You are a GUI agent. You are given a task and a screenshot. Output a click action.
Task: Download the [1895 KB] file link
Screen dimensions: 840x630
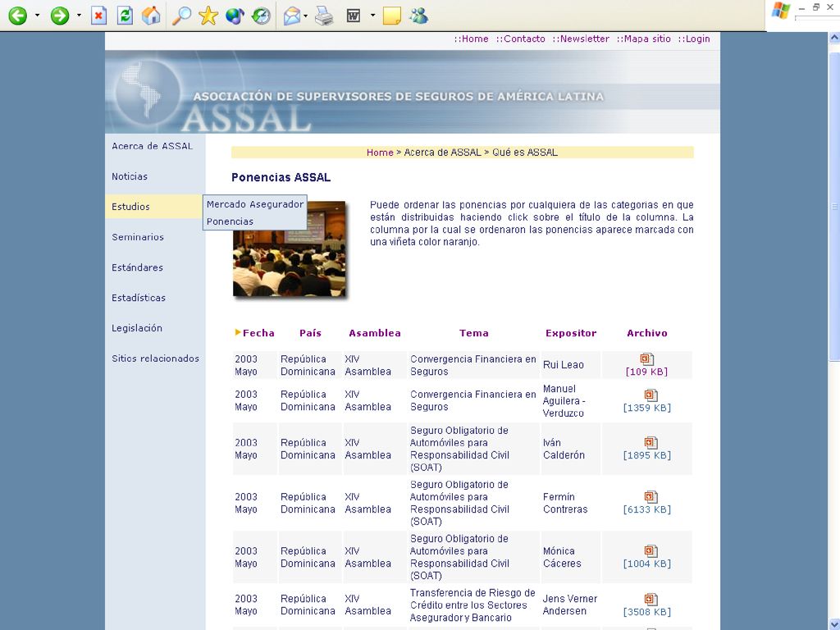[647, 454]
